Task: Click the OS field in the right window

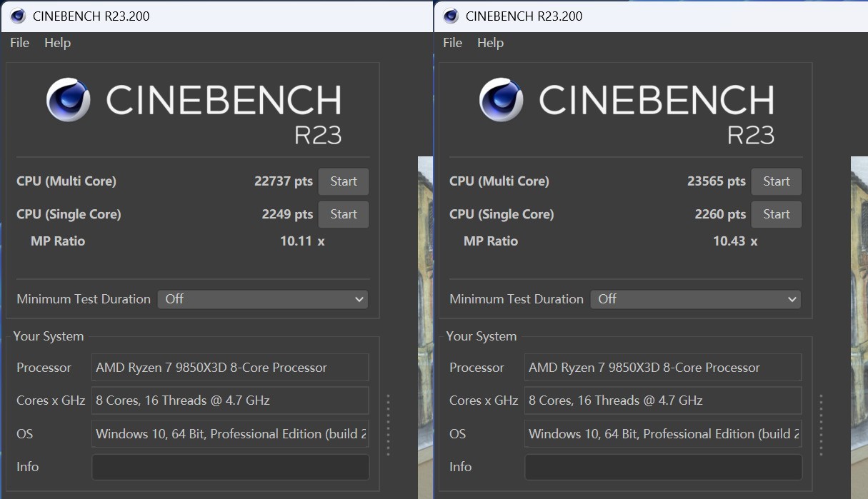Action: pyautogui.click(x=663, y=433)
